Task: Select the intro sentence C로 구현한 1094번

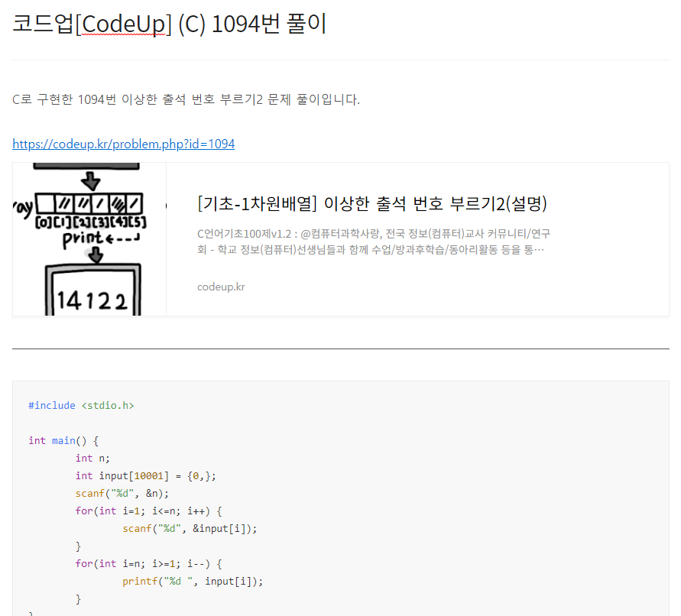Action: coord(186,99)
